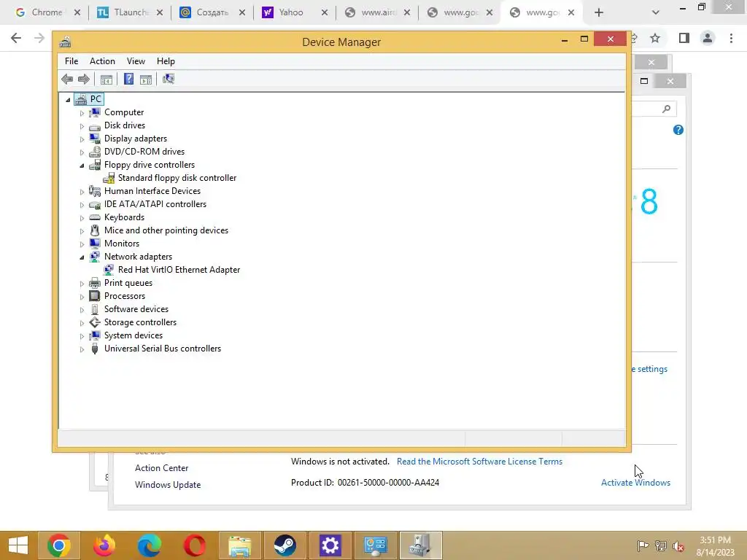Open the Action menu
This screenshot has height=560, width=747.
tap(102, 61)
